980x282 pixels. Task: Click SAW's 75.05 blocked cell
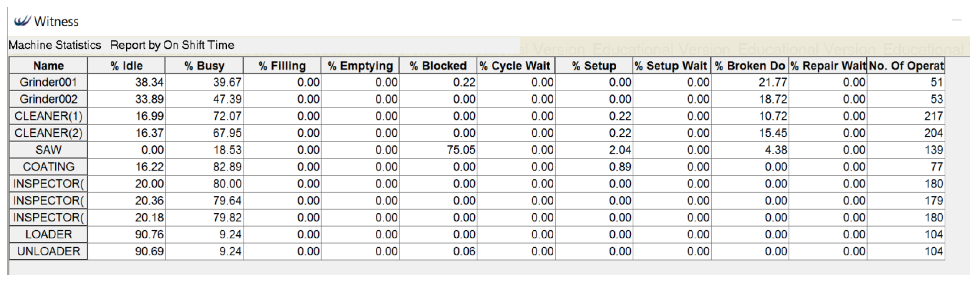point(438,150)
